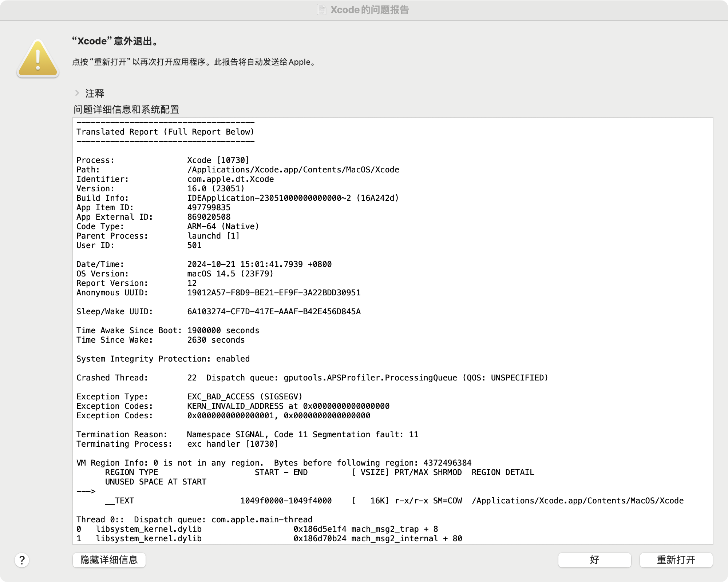Click the “Xcode”意外退出 heading

click(x=116, y=41)
